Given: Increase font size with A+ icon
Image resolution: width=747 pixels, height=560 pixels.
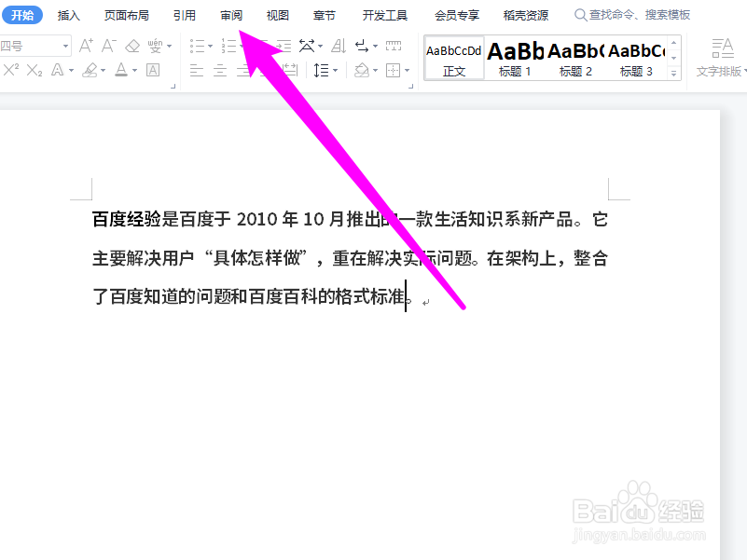Looking at the screenshot, I should click(x=86, y=46).
